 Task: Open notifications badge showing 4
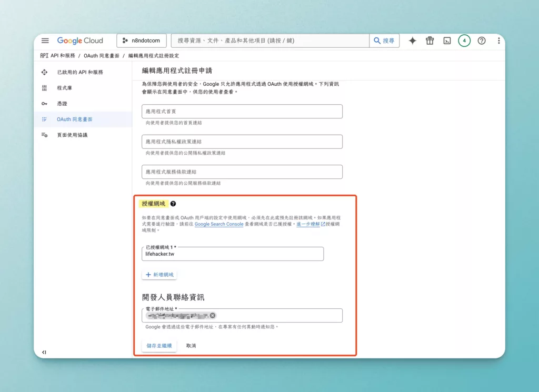464,41
